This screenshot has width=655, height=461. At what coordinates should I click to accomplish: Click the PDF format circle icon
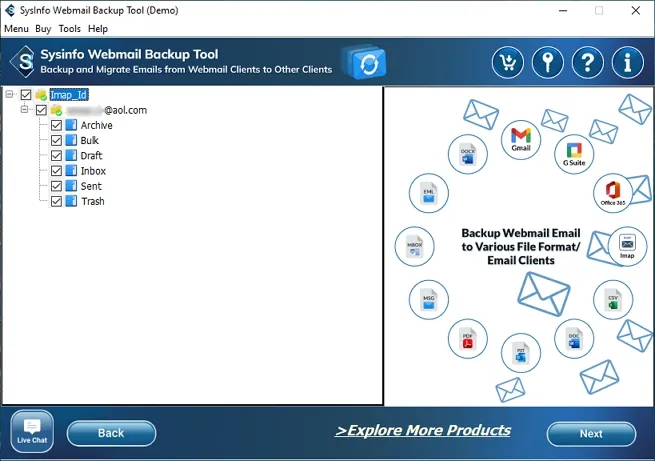[467, 339]
